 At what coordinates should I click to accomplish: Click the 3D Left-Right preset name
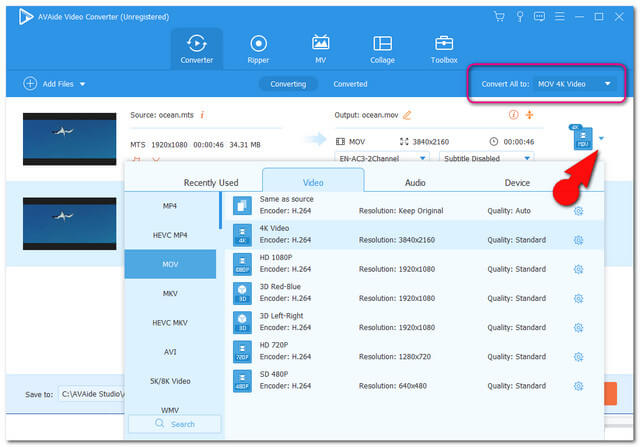coord(281,316)
